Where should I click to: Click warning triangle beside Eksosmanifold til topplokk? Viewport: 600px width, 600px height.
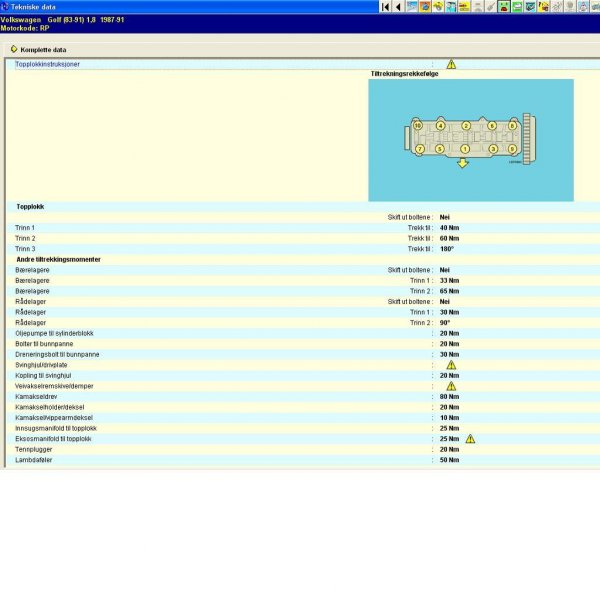tap(470, 438)
